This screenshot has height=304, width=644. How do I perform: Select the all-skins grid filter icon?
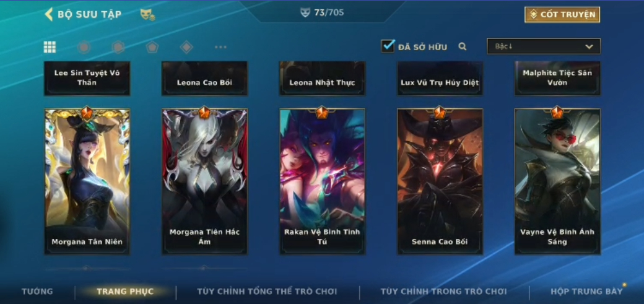coord(50,47)
